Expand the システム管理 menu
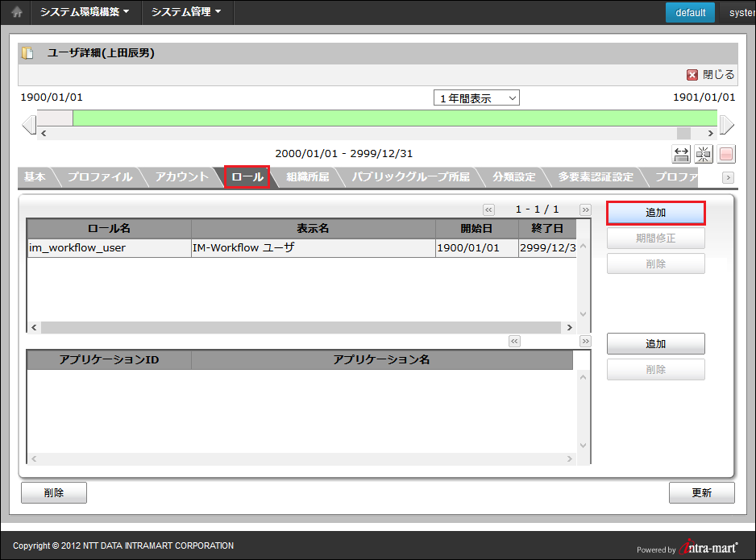The width and height of the screenshot is (756, 560). click(186, 12)
